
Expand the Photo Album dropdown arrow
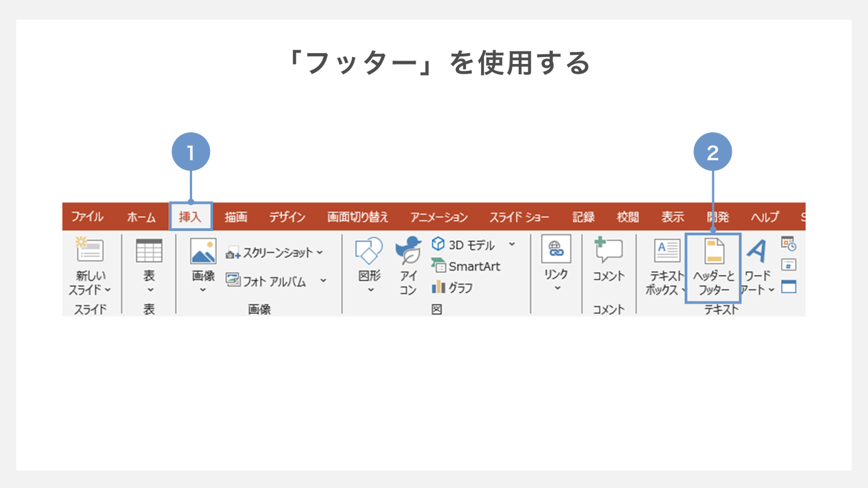coord(323,281)
